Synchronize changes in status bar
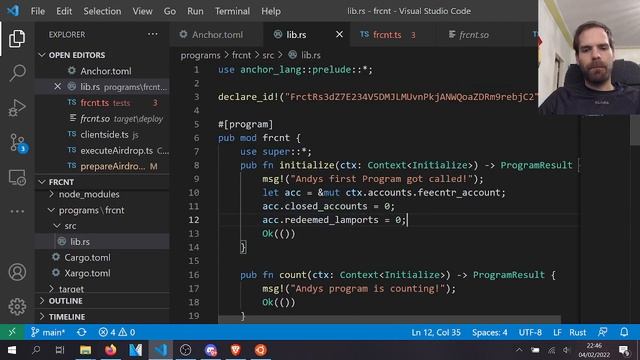The image size is (640, 360). (x=82, y=332)
